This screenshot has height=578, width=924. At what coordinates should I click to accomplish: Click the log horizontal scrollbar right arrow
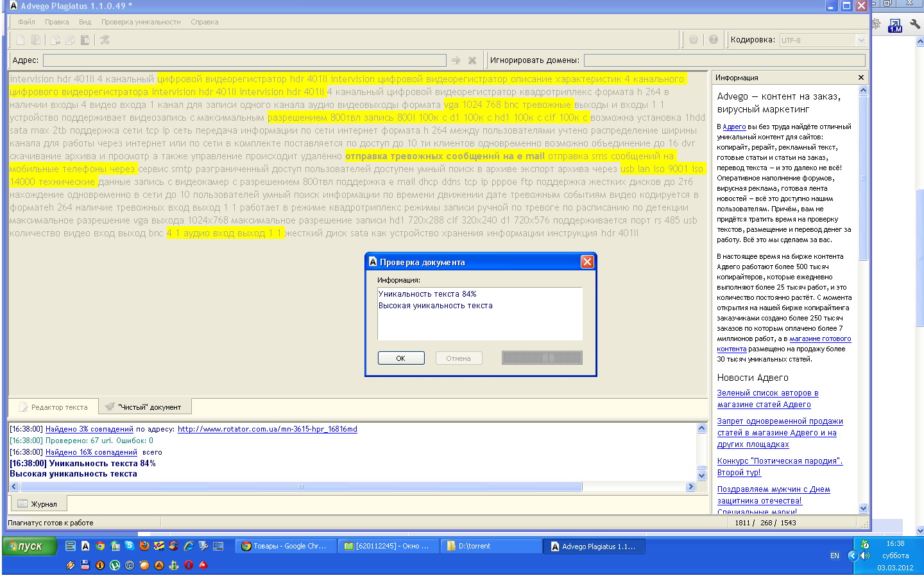coord(691,487)
